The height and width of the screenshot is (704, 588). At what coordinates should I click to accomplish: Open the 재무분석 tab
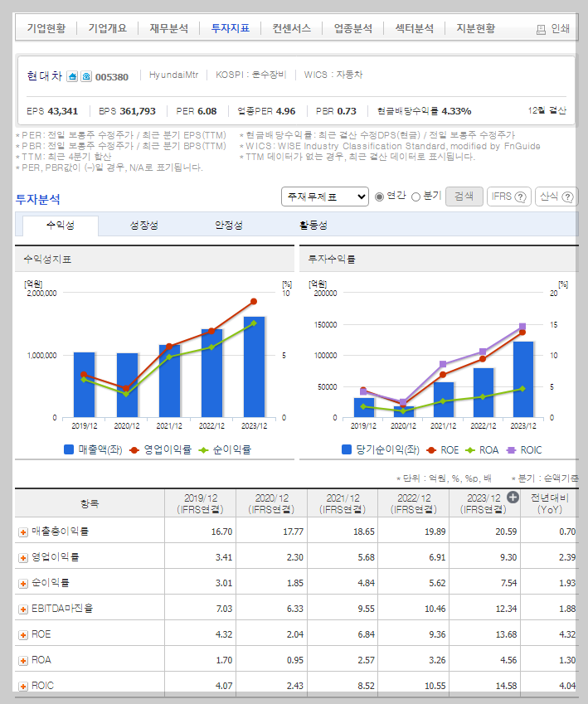click(x=169, y=28)
